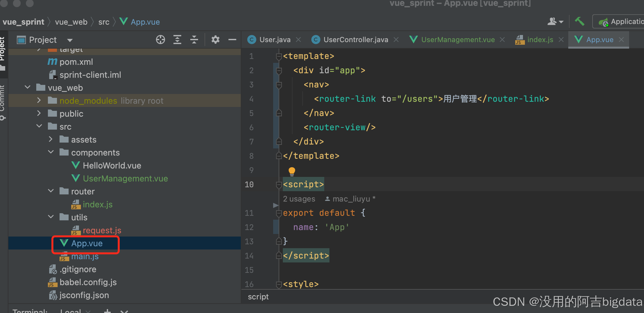644x313 pixels.
Task: Open Project panel settings gear
Action: coord(215,40)
